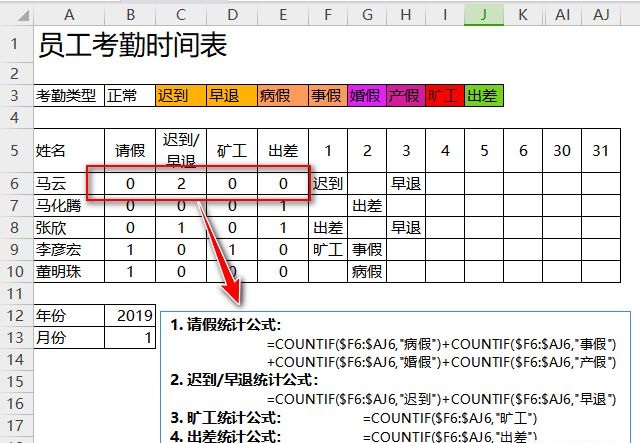This screenshot has width=640, height=443.
Task: Select the name cell 董明珠
Action: (x=69, y=270)
